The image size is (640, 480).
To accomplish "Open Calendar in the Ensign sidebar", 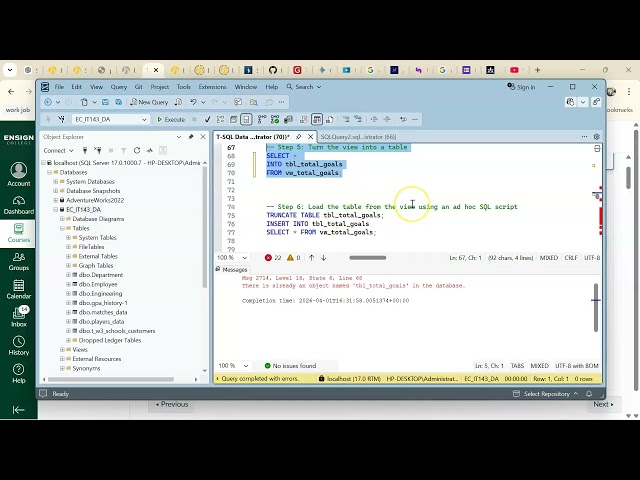I will click(x=19, y=289).
